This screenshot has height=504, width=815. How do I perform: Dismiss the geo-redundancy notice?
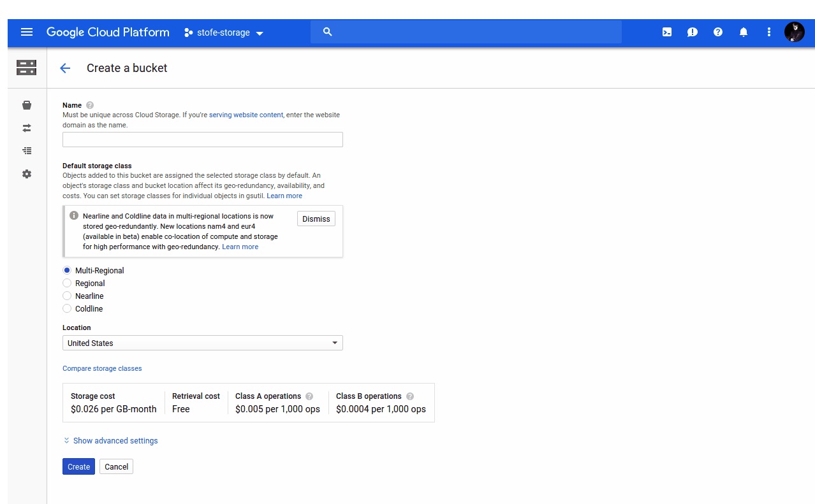pyautogui.click(x=316, y=219)
